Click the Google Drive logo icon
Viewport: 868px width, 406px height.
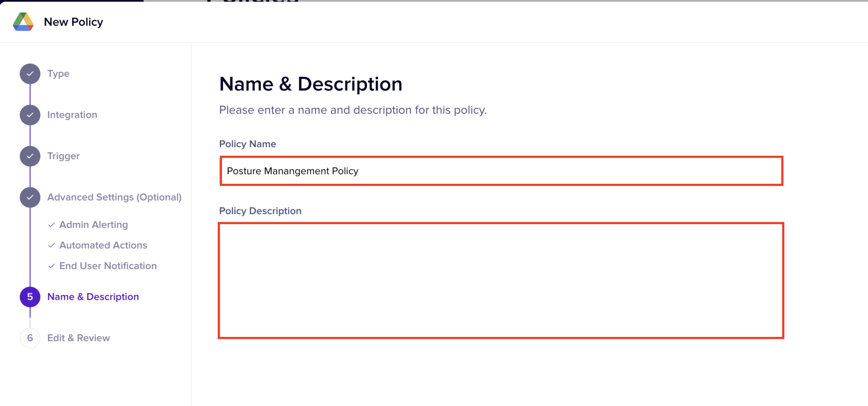23,22
